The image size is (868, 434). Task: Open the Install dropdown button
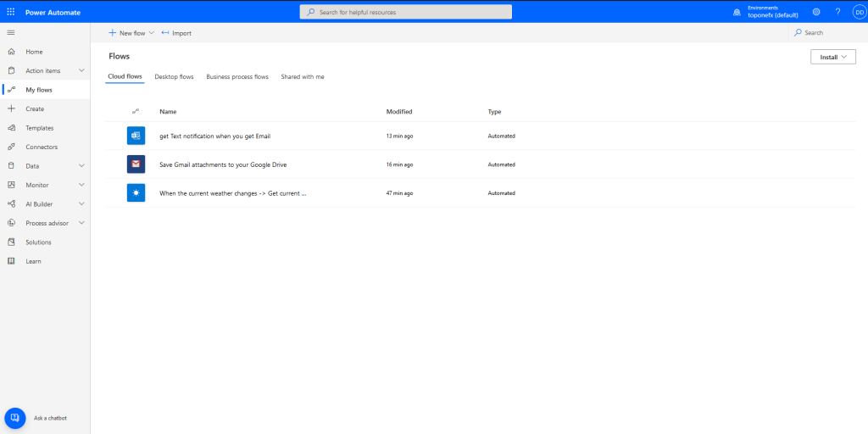pos(832,57)
